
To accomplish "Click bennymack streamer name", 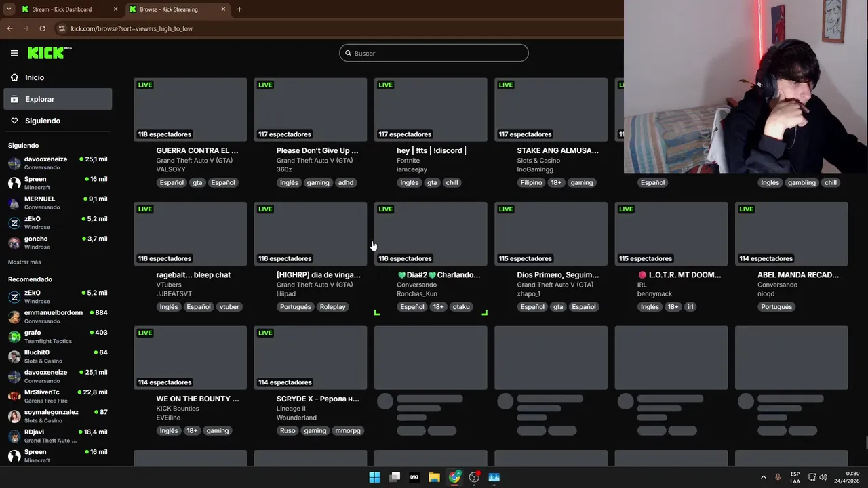I will 656,293.
